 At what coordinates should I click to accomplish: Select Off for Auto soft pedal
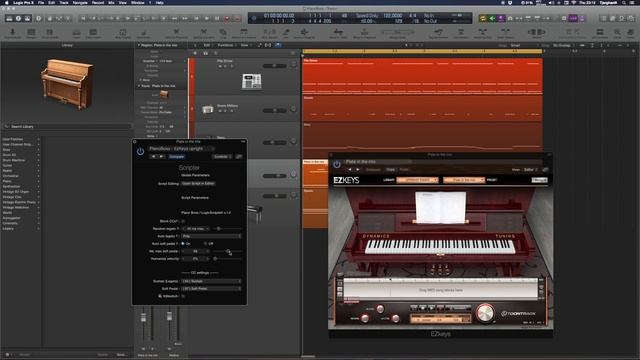click(205, 244)
